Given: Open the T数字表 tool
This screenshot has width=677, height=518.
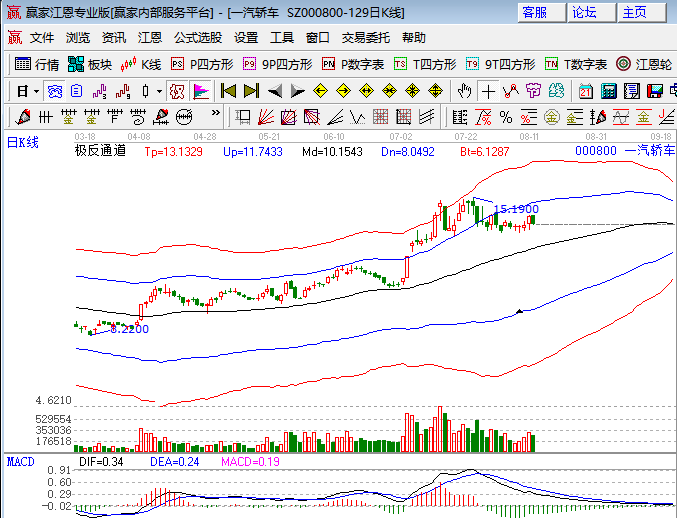Looking at the screenshot, I should (x=576, y=64).
